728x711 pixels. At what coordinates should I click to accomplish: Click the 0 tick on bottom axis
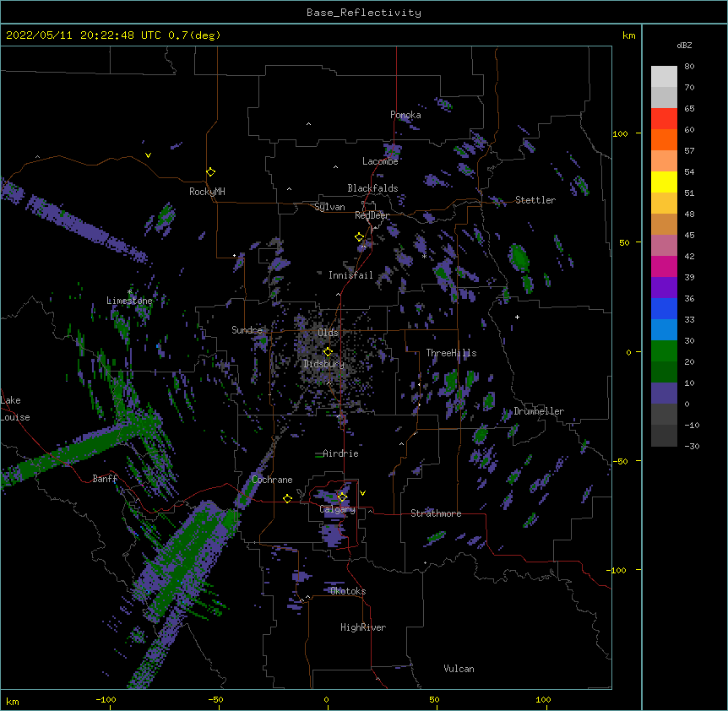[x=326, y=700]
